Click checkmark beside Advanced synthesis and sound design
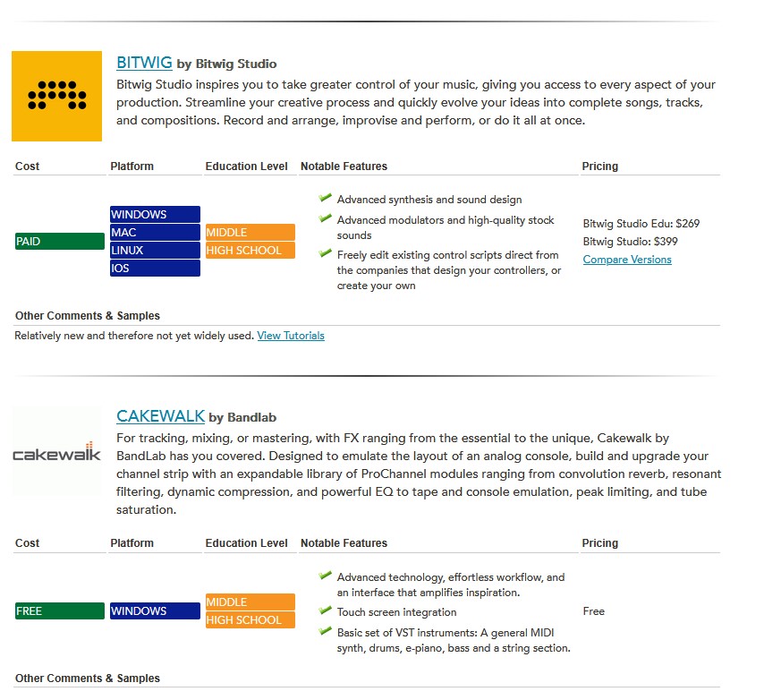The image size is (764, 700). click(x=325, y=198)
